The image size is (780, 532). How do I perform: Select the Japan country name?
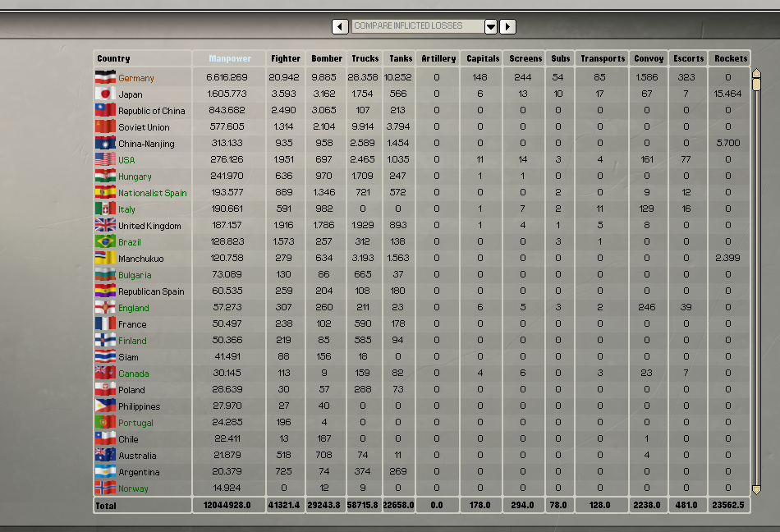(x=131, y=94)
